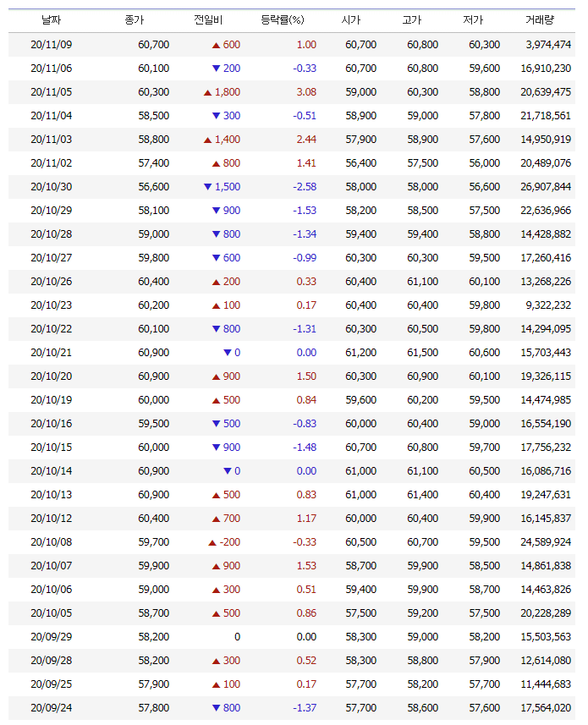Click the -200 change on 20/10/08
The width and height of the screenshot is (588, 725).
pyautogui.click(x=224, y=542)
